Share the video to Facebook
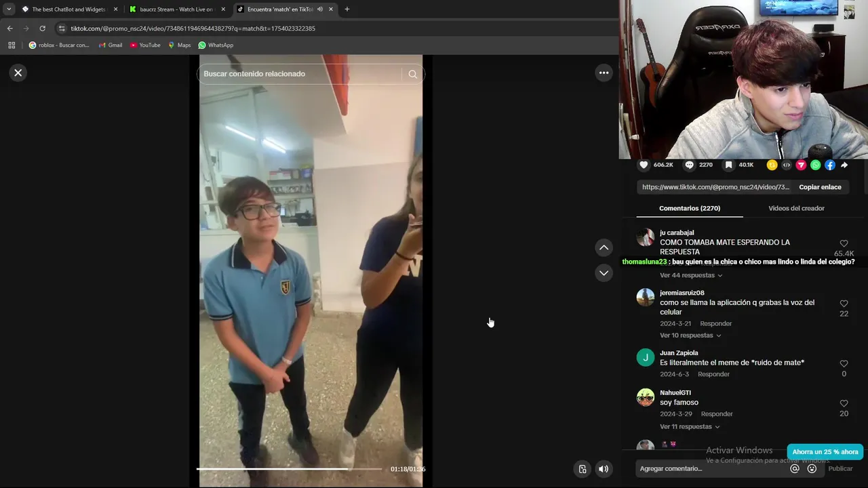Viewport: 868px width, 488px height. point(830,165)
